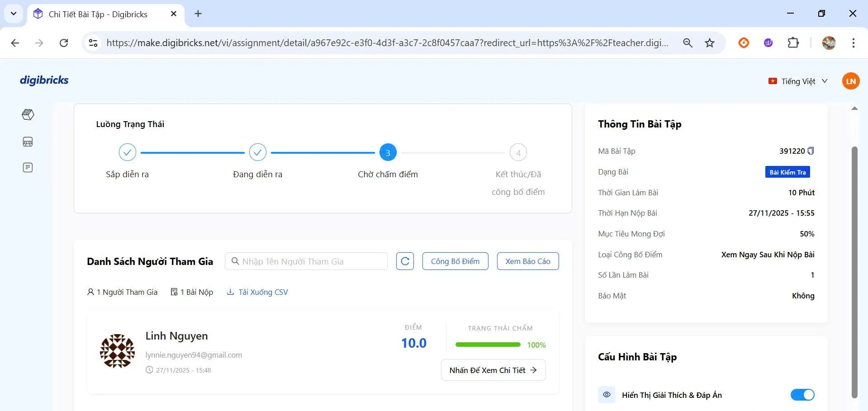This screenshot has width=868, height=411.
Task: Click the Xem Báo Cáo button
Action: (x=527, y=261)
